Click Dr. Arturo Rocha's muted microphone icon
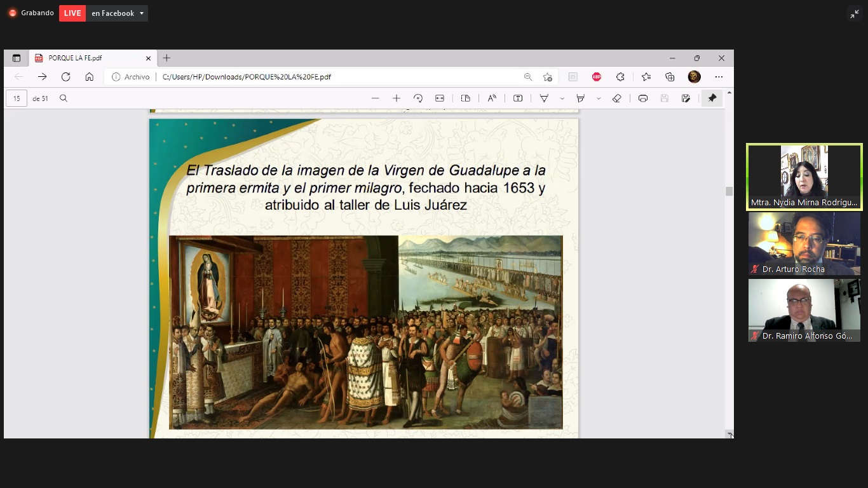 [755, 269]
